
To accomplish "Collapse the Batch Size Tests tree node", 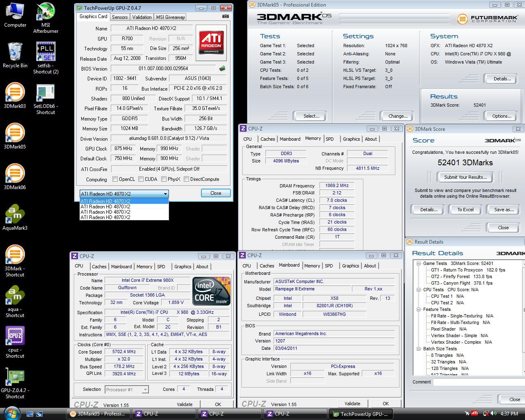I will pyautogui.click(x=418, y=349).
